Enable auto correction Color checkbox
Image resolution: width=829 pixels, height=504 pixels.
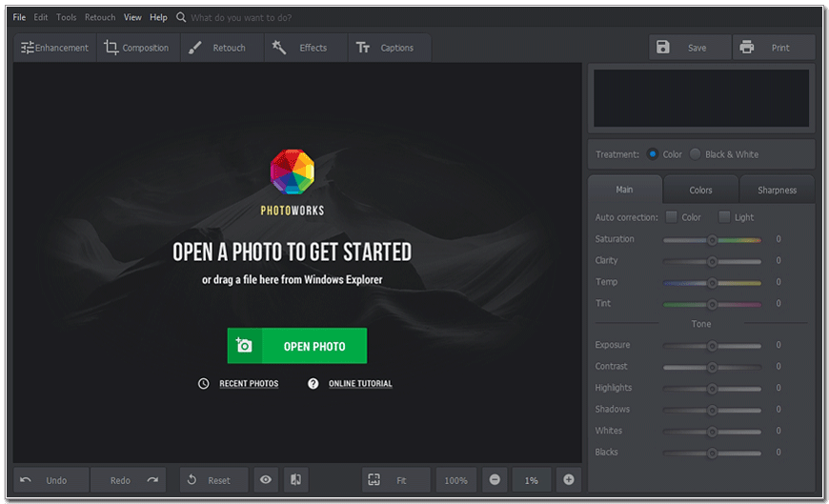671,217
